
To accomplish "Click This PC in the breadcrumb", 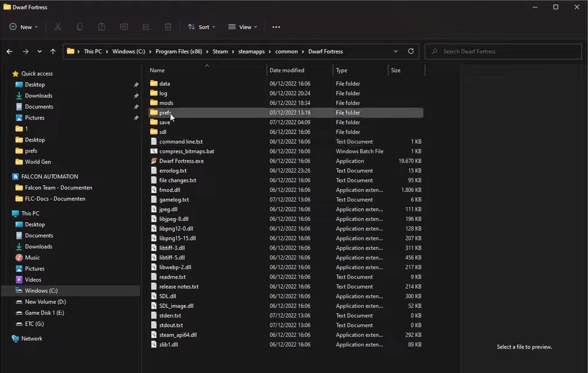I will 93,52.
